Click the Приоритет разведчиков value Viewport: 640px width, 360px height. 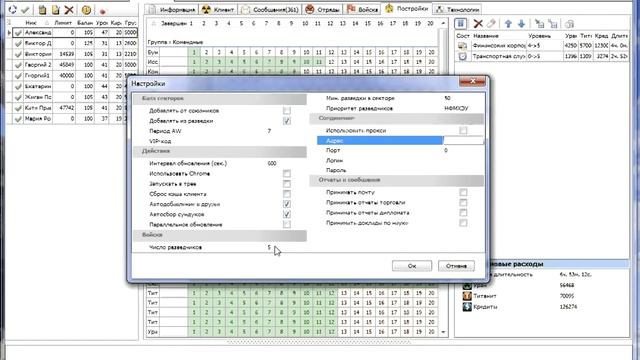pyautogui.click(x=456, y=108)
